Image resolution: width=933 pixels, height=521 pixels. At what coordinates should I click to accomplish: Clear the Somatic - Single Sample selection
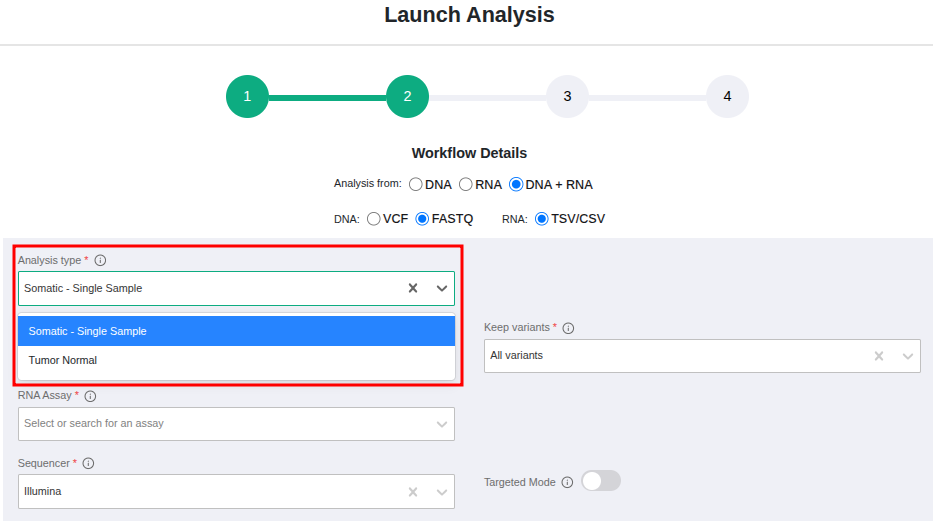pos(412,288)
